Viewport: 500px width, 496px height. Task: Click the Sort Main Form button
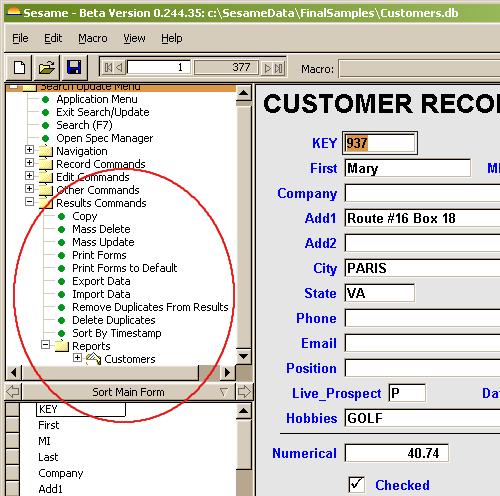pyautogui.click(x=128, y=392)
